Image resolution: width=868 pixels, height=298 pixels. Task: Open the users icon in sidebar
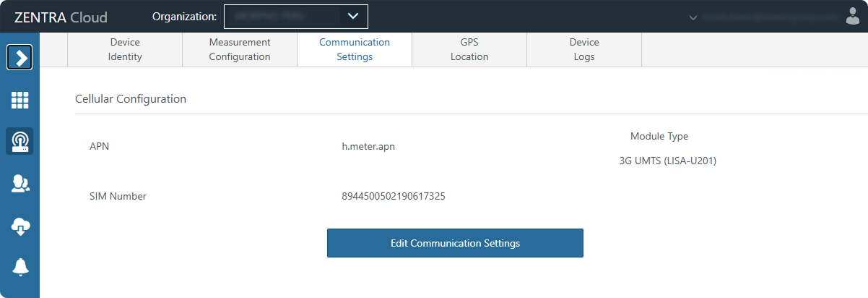tap(19, 184)
